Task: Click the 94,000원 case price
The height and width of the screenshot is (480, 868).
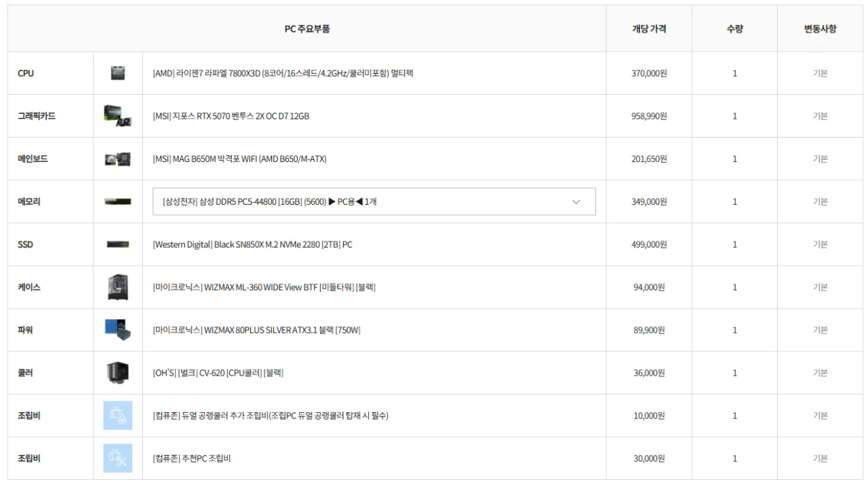Action: pos(649,287)
